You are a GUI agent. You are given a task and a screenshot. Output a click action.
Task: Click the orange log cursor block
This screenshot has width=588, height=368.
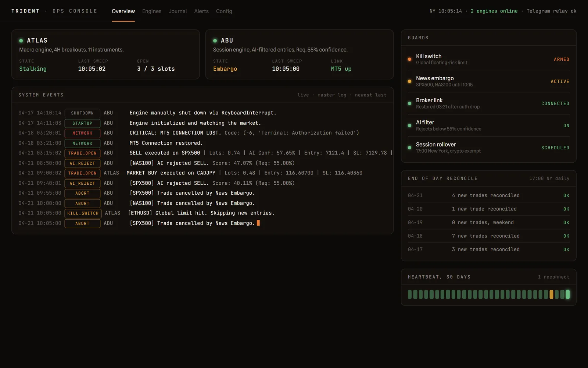258,223
